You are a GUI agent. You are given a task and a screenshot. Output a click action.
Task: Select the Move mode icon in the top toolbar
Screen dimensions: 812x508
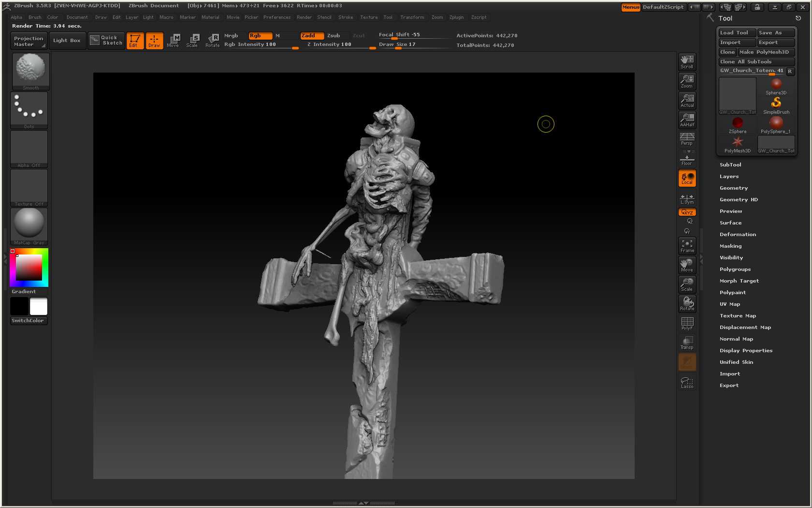(173, 41)
